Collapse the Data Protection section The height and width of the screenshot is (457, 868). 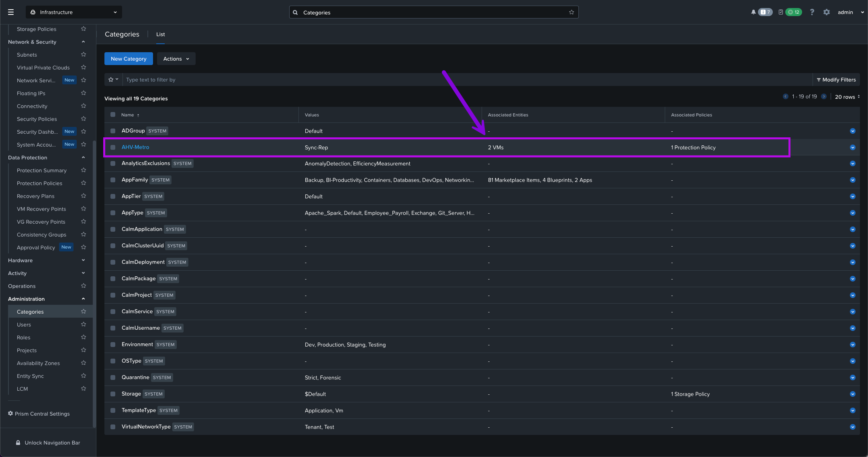click(x=83, y=157)
